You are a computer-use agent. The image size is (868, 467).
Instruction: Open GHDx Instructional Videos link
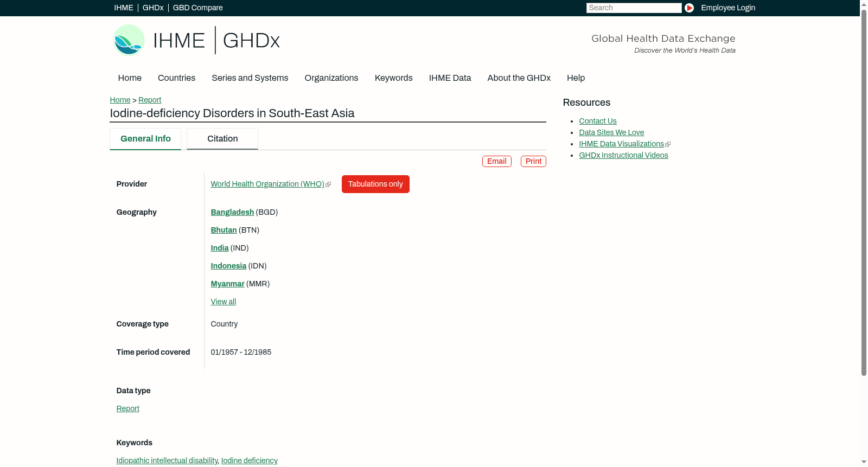click(623, 155)
